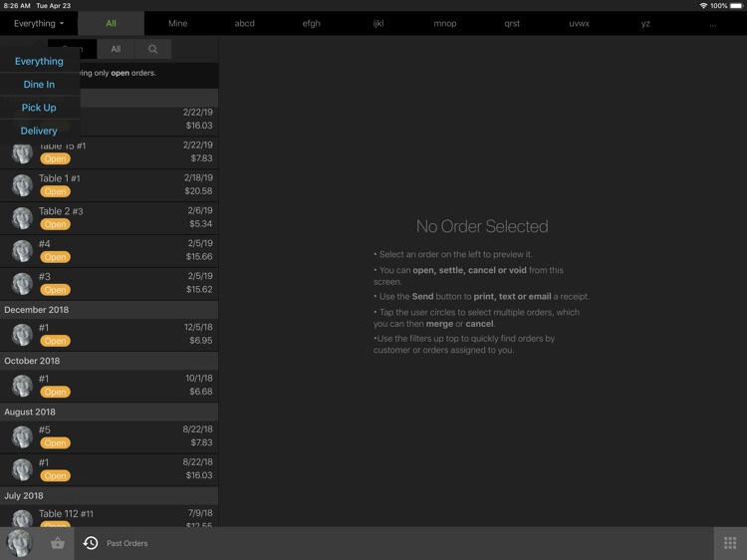
Task: Switch to the Mine filter tab
Action: [x=177, y=23]
